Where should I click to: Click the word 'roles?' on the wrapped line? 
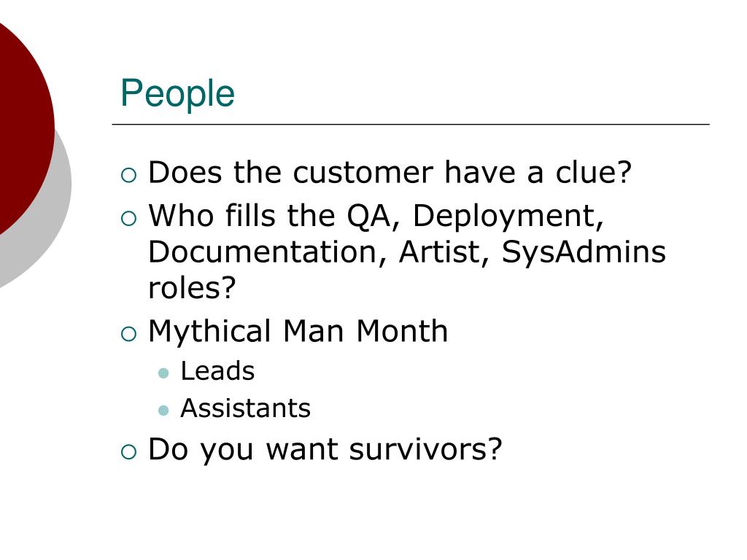pos(192,287)
